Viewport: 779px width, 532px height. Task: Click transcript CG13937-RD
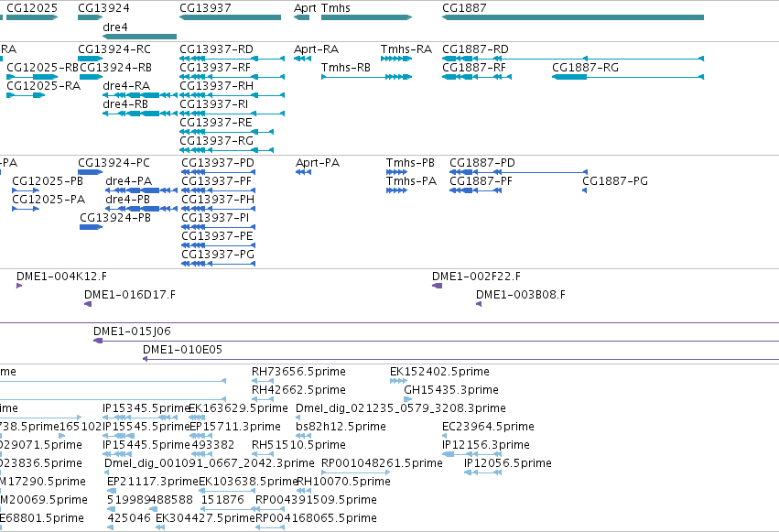click(x=232, y=59)
